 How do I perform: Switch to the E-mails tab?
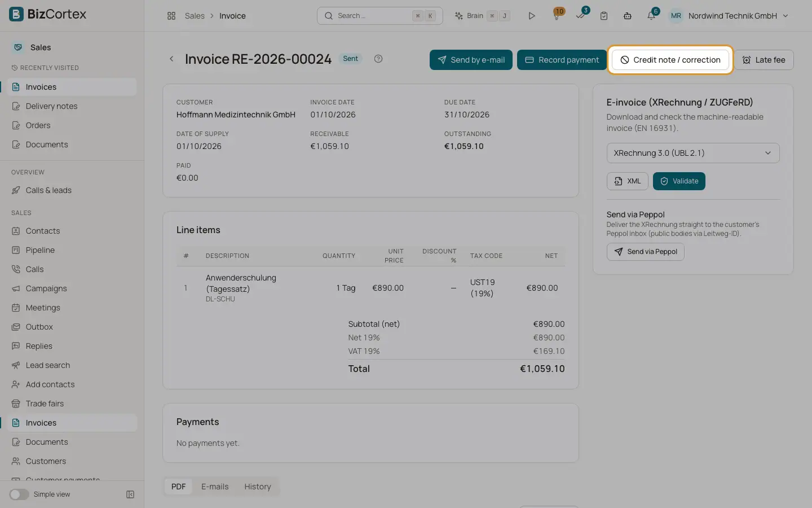215,487
